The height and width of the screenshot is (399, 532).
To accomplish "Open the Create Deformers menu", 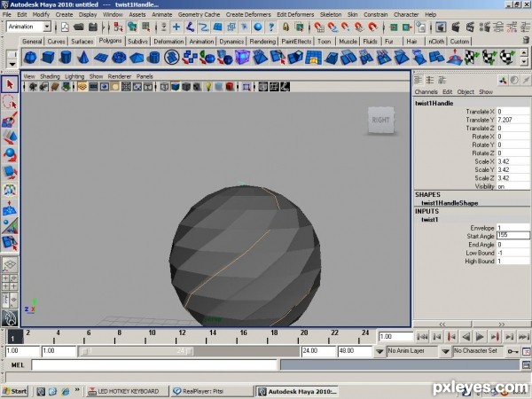I will coord(248,14).
